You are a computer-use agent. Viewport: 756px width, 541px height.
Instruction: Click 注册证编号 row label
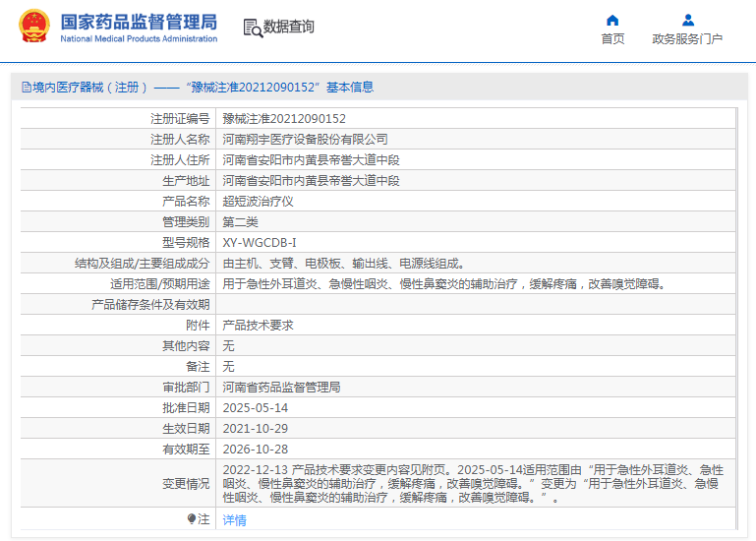point(180,119)
